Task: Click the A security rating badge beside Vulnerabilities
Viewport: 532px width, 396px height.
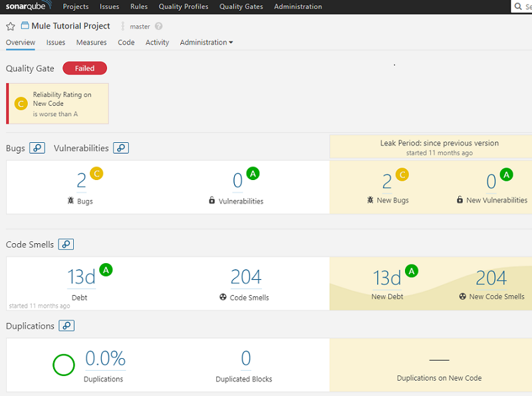Action: pyautogui.click(x=253, y=173)
